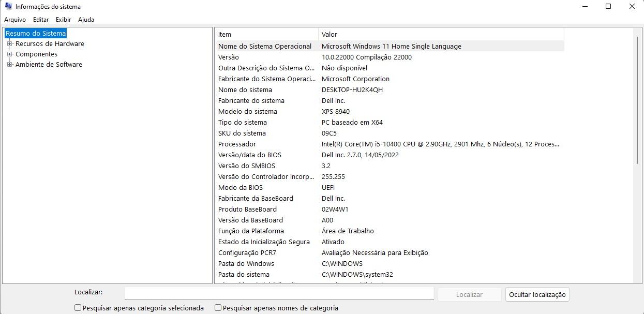Select Fabricante da BaseBoard row
This screenshot has height=314, width=644.
click(x=390, y=199)
